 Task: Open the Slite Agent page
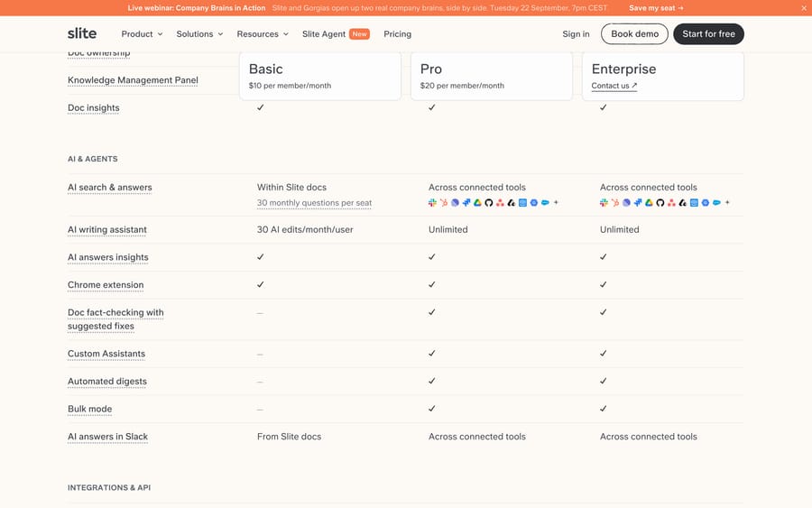[336, 33]
